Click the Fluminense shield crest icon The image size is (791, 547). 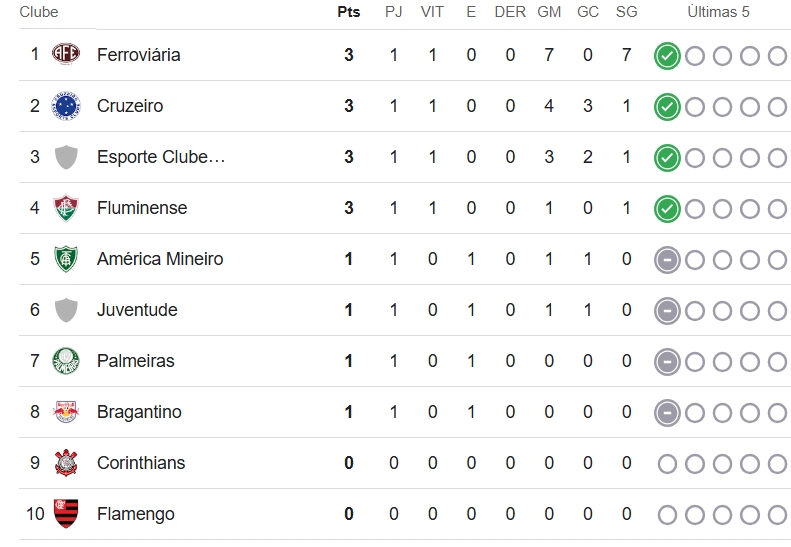point(66,207)
